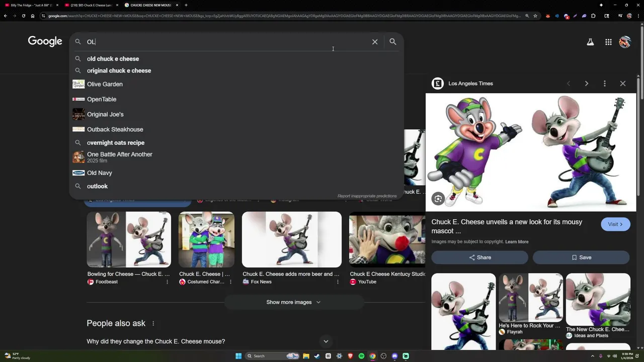
Task: Open clock showing 9:39 PM
Action: click(626, 356)
